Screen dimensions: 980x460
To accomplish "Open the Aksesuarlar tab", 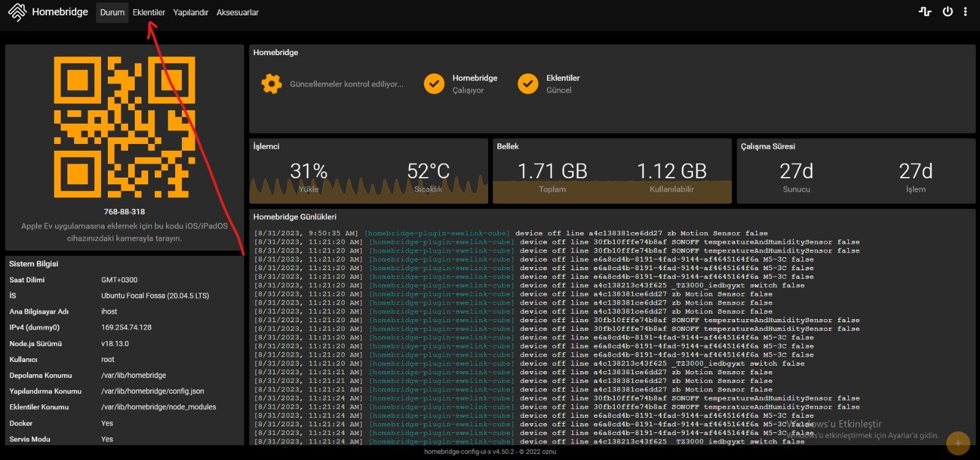I will pos(238,12).
